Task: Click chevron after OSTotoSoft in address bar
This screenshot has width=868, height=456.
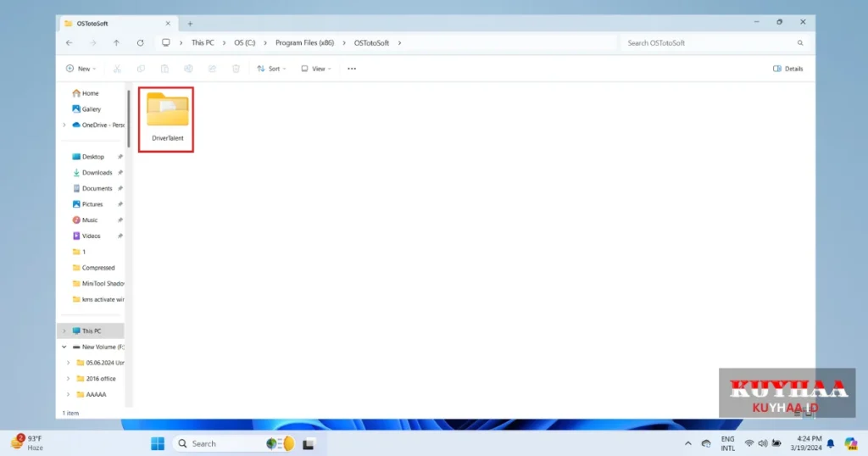Action: [x=399, y=42]
